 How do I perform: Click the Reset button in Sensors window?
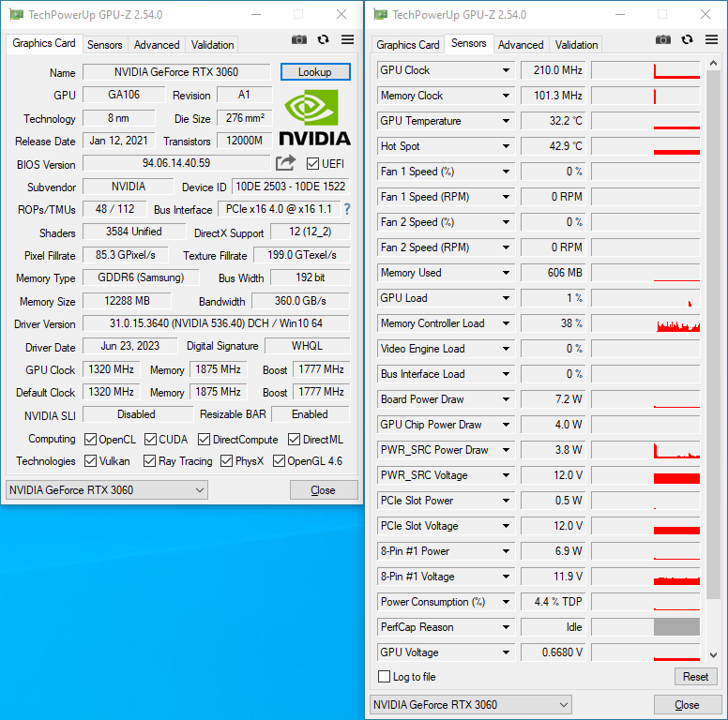pyautogui.click(x=696, y=677)
